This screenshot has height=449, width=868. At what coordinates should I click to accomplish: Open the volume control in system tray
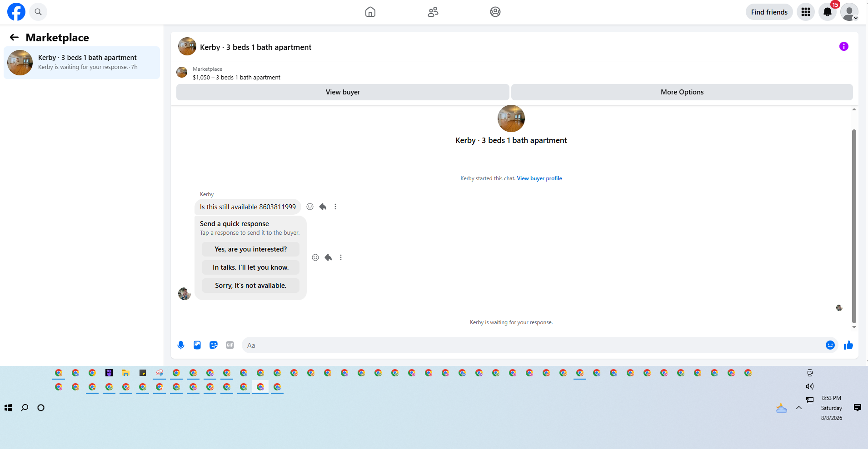pyautogui.click(x=810, y=386)
